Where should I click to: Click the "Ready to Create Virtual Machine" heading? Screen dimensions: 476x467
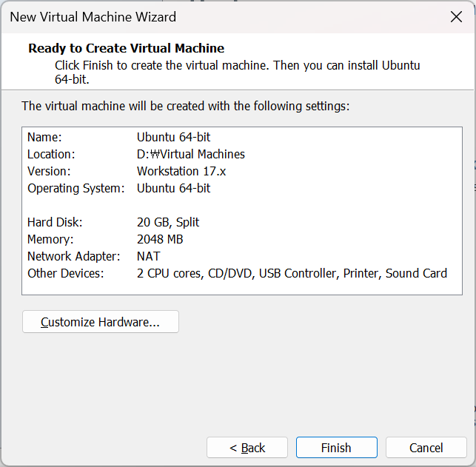[127, 48]
